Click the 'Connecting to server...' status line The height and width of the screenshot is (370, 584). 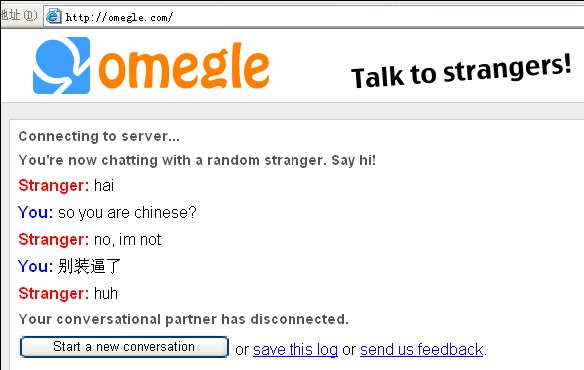tap(99, 136)
